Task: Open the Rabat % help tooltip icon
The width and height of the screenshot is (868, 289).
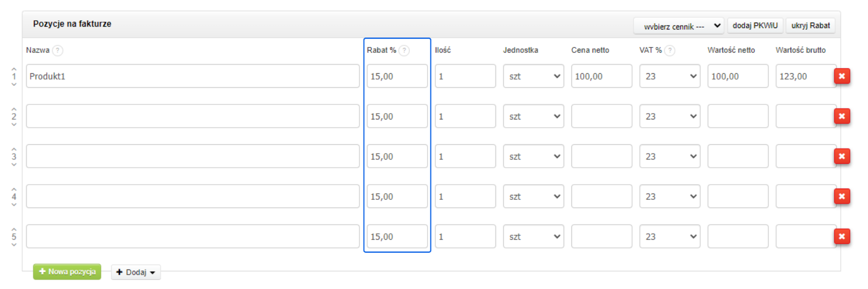Action: [404, 50]
